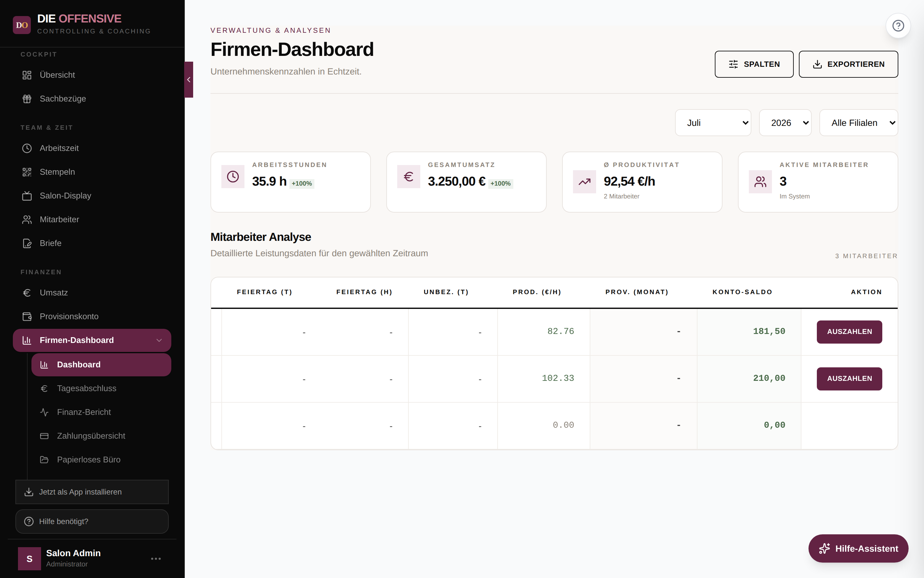Viewport: 924px width, 578px height.
Task: Open Finanz-Bericht submenu item
Action: coord(101,412)
